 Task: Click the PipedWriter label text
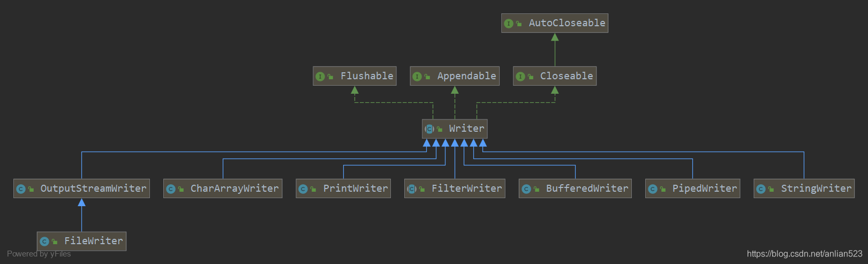tap(705, 188)
